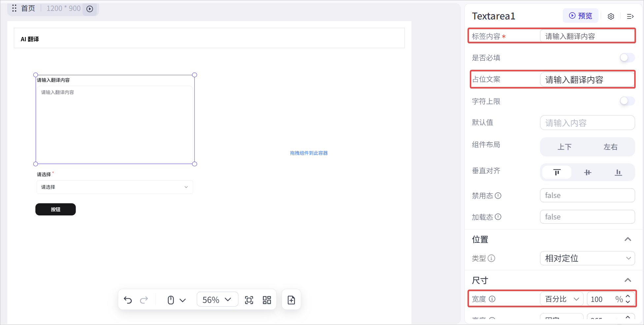Open the 56% zoom dropdown
The height and width of the screenshot is (325, 644).
pyautogui.click(x=217, y=300)
